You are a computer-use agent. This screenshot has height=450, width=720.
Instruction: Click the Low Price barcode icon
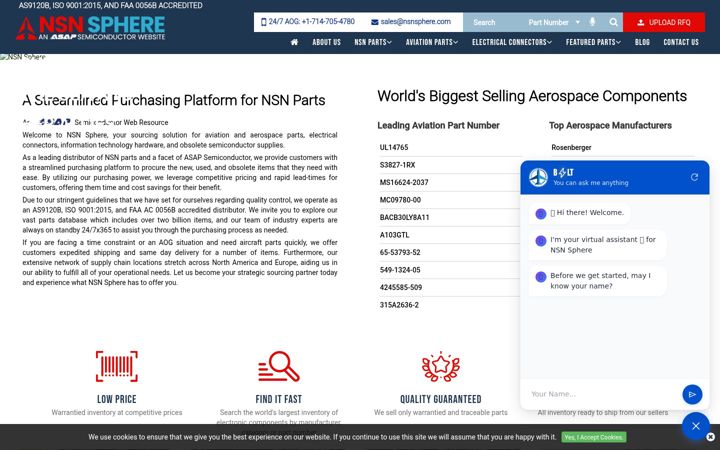click(x=117, y=366)
